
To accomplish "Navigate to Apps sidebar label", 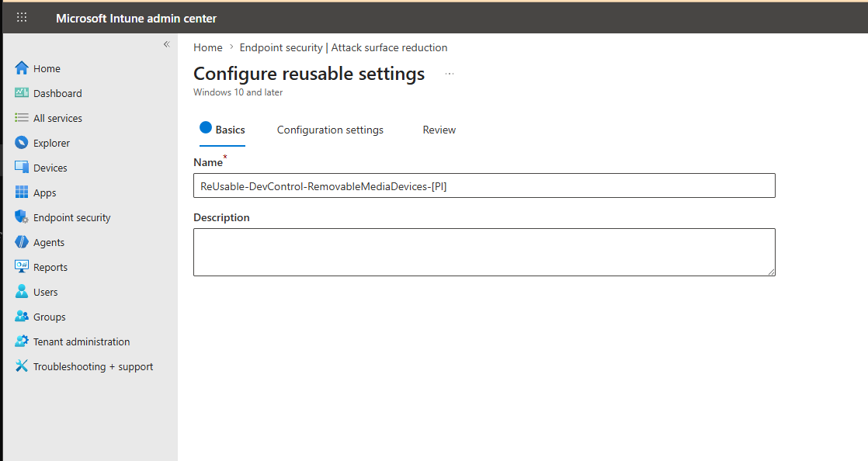I will click(x=45, y=193).
